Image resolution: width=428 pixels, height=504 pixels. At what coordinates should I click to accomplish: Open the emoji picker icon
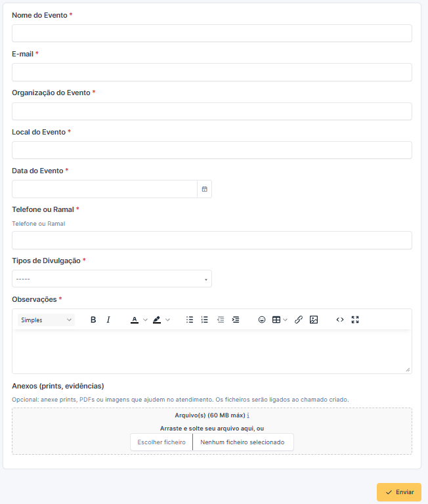tap(262, 320)
